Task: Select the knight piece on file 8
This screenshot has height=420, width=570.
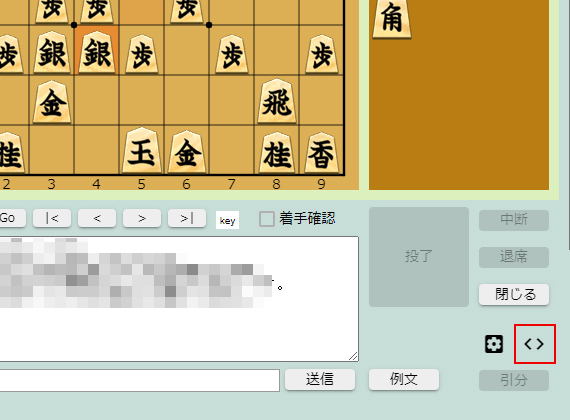Action: pyautogui.click(x=277, y=152)
